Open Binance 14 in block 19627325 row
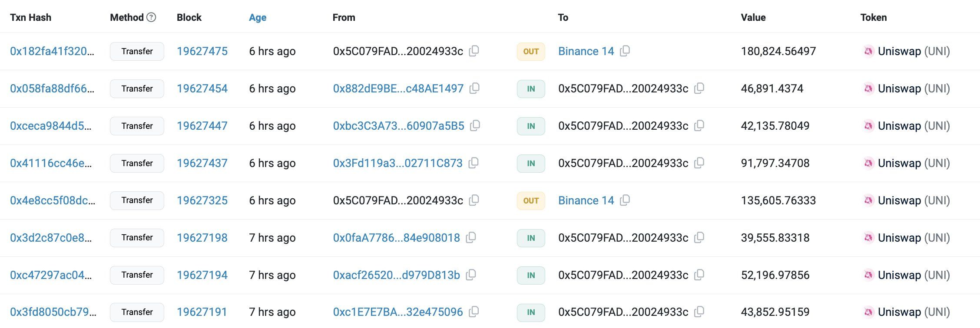Screen dimensions: 980x328 tap(586, 200)
